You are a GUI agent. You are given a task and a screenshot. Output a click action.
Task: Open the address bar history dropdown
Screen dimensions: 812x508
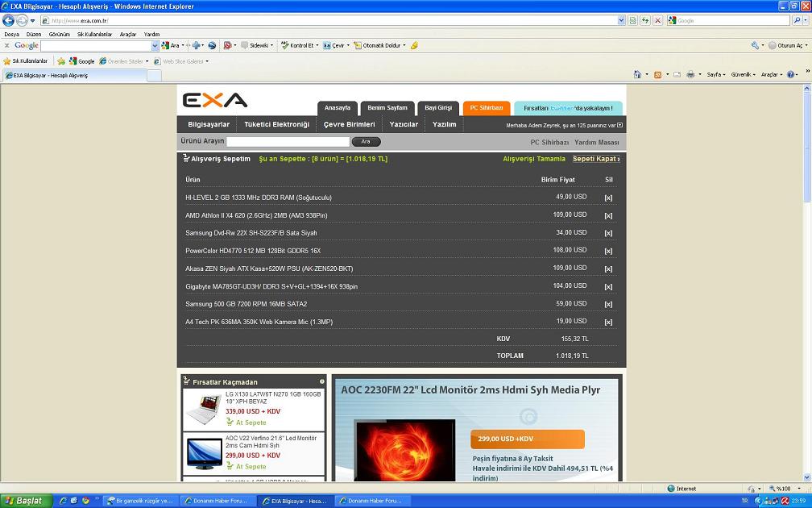621,20
